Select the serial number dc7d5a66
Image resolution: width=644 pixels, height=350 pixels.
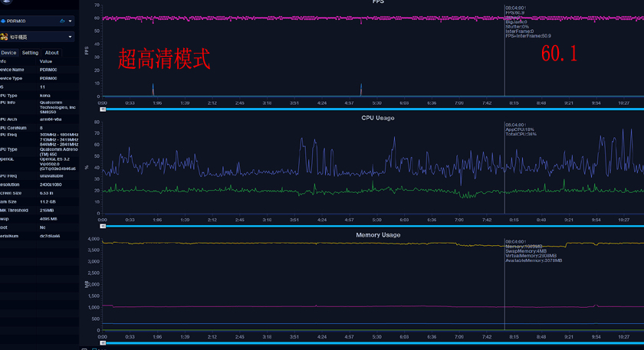tap(50, 236)
